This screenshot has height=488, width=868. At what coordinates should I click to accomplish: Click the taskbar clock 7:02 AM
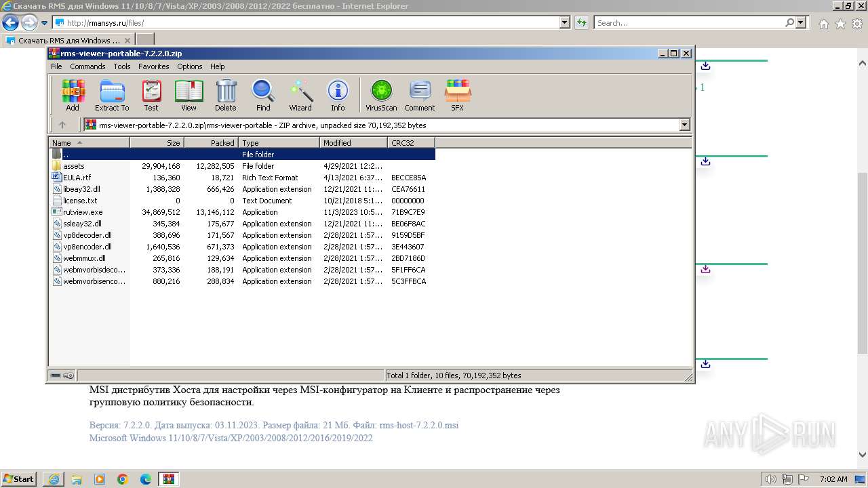point(833,479)
